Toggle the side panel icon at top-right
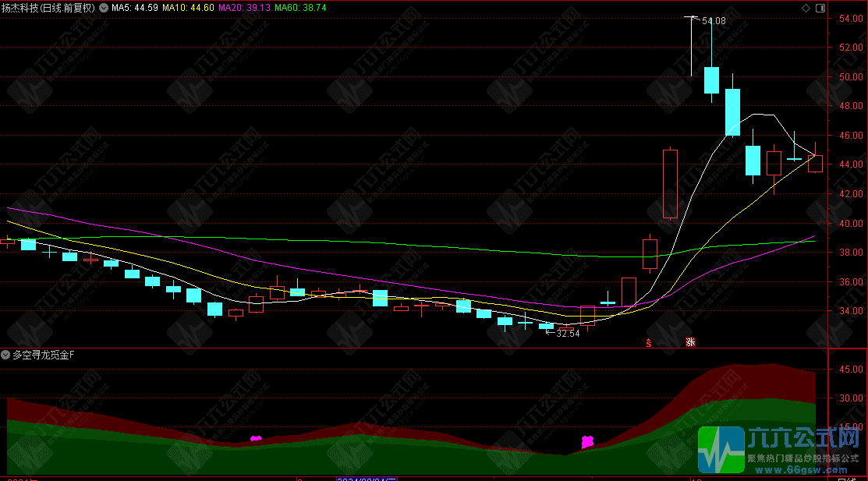 [x=820, y=8]
